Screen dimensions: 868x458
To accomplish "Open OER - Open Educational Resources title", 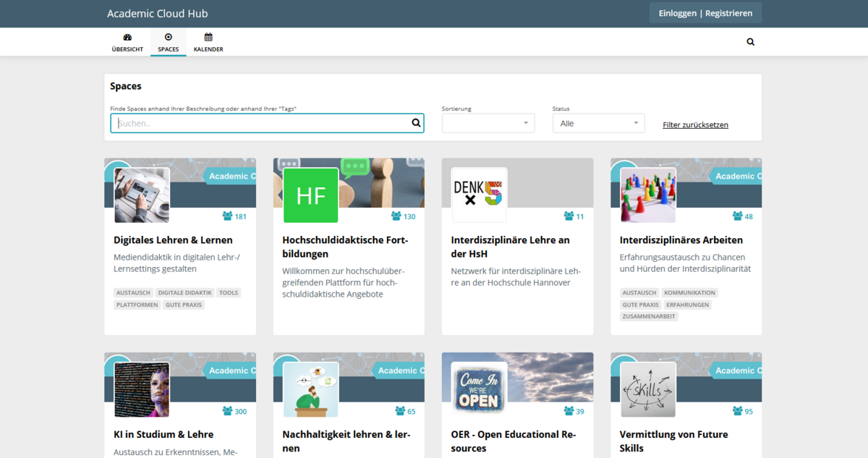I will 515,441.
